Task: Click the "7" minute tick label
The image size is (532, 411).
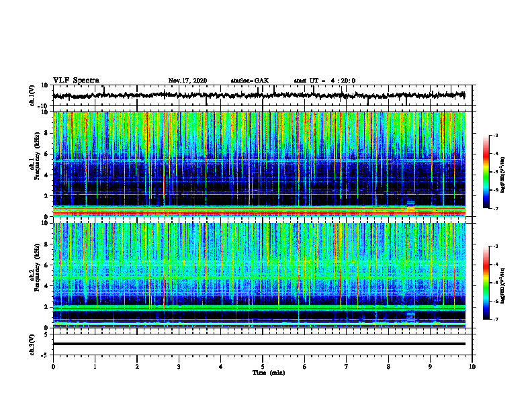Action: 347,367
